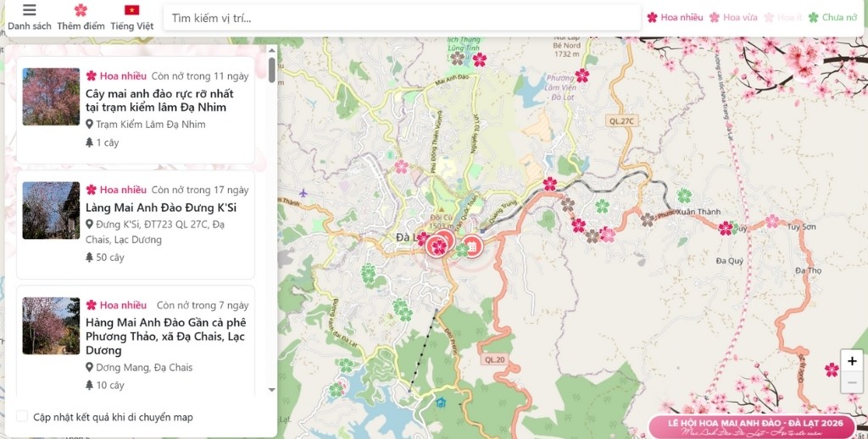Viewport: 868px width, 439px height.
Task: Click the red circled blossom marker in Đà Lạt
Action: (439, 246)
